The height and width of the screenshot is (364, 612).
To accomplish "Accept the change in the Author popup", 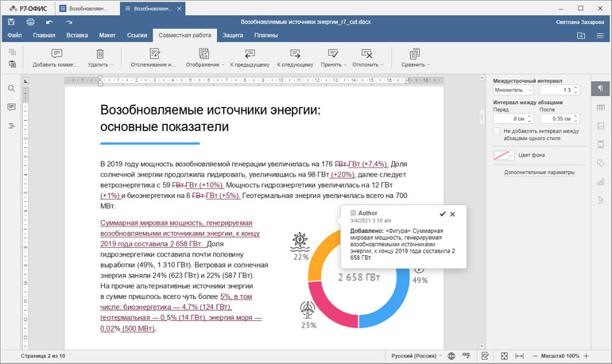I will 442,214.
